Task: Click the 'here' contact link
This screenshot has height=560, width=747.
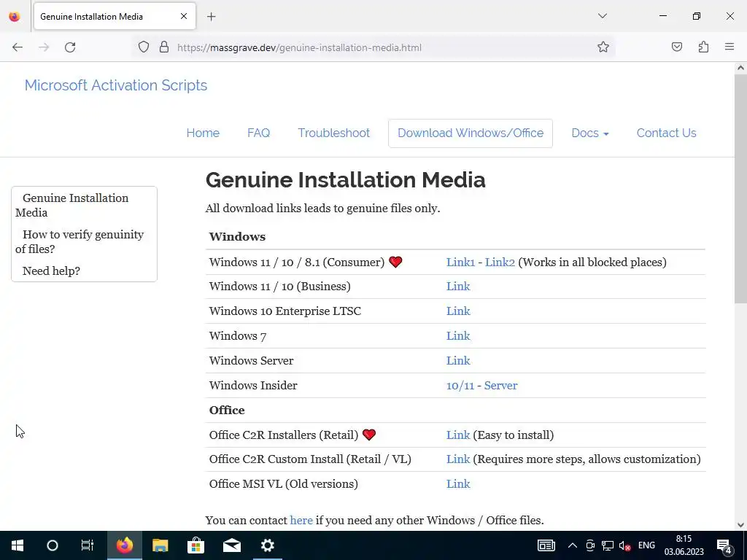Action: point(301,520)
